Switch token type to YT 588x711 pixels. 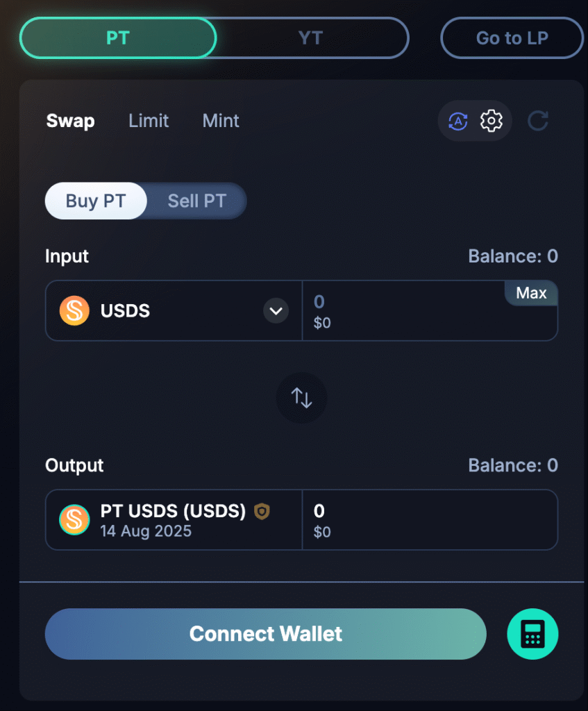click(311, 38)
